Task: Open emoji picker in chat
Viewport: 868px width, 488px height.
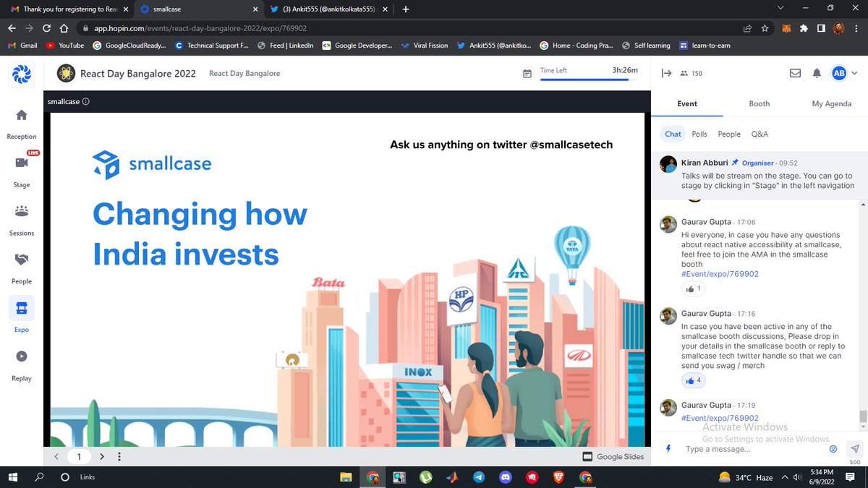Action: pos(833,449)
